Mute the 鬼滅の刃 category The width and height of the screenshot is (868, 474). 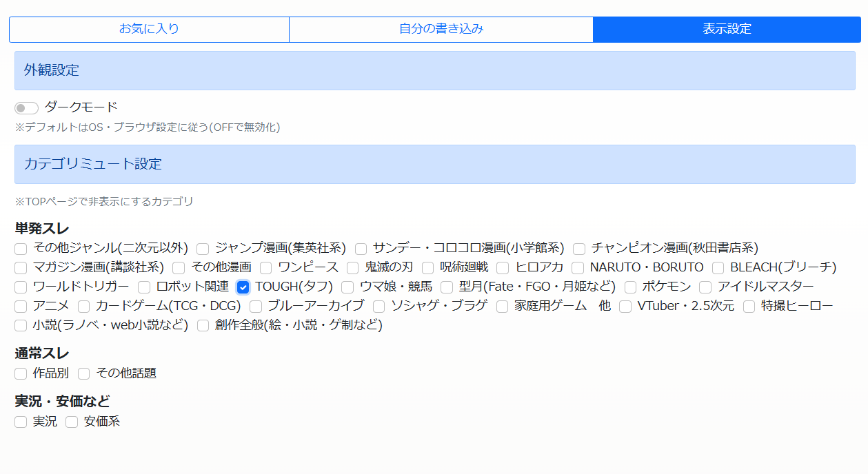(352, 268)
